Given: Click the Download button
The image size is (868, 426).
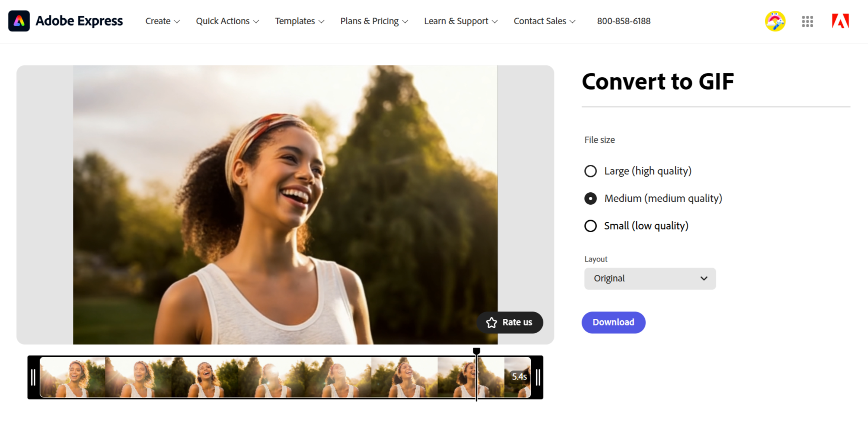Looking at the screenshot, I should pyautogui.click(x=613, y=322).
